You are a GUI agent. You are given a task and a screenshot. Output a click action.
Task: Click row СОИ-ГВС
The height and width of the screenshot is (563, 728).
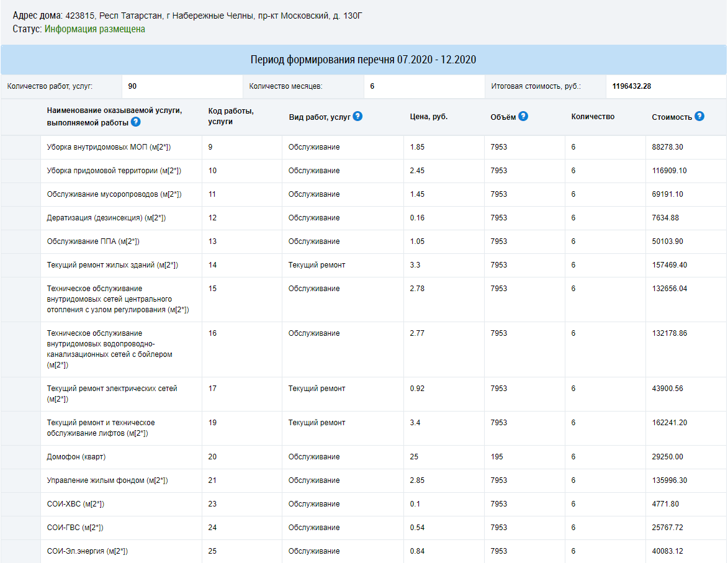pos(364,529)
